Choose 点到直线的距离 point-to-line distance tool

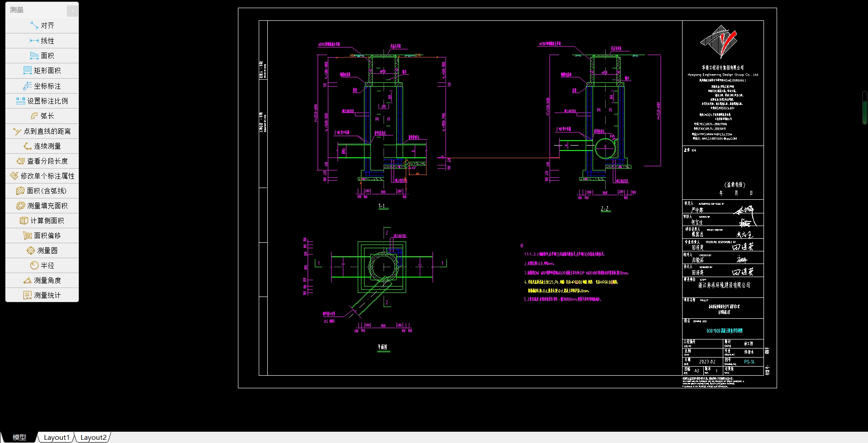tap(42, 131)
